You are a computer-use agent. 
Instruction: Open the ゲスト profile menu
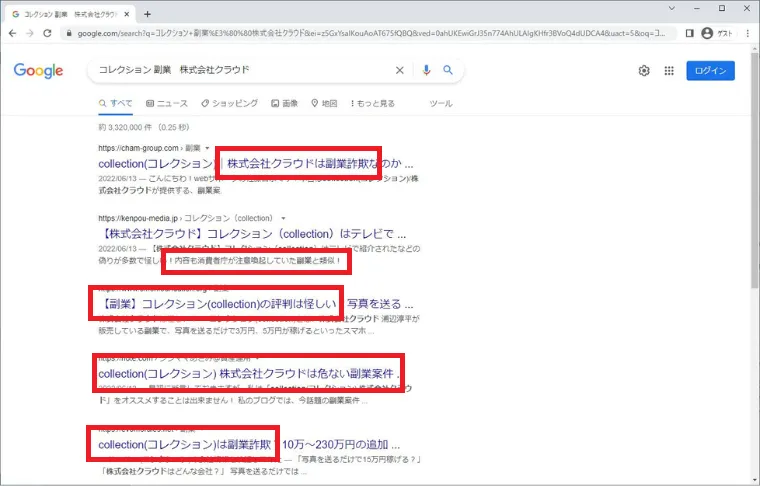pyautogui.click(x=716, y=33)
